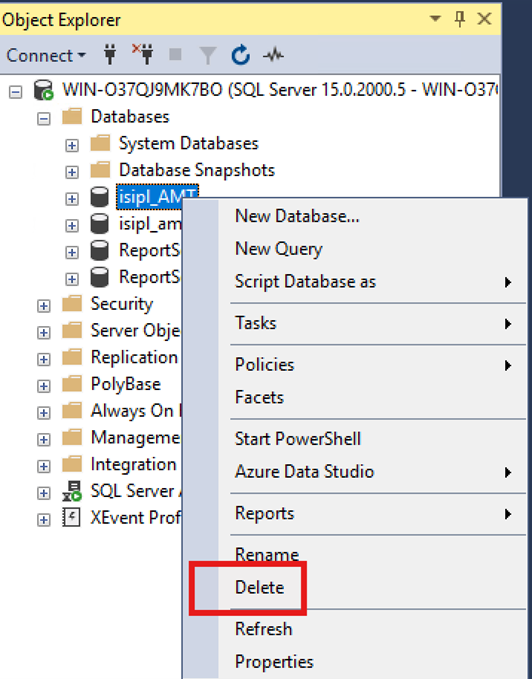532x679 pixels.
Task: Click the Database Snapshots folder icon
Action: pos(100,170)
